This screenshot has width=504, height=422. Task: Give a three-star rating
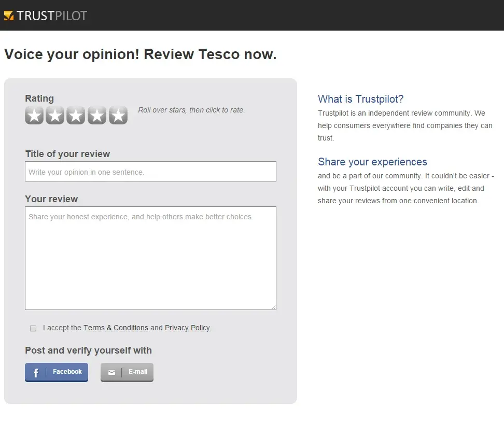coord(76,116)
